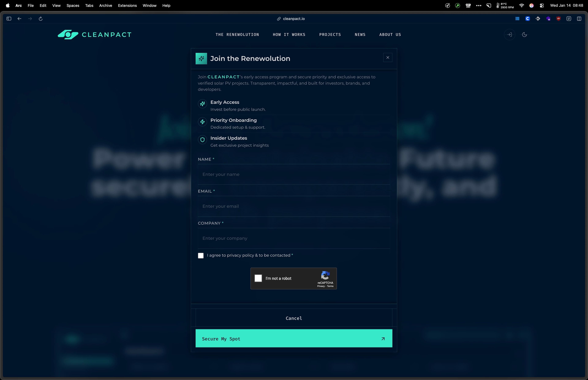The width and height of the screenshot is (588, 380).
Task: Click the red uBlock extension icon
Action: tap(558, 19)
